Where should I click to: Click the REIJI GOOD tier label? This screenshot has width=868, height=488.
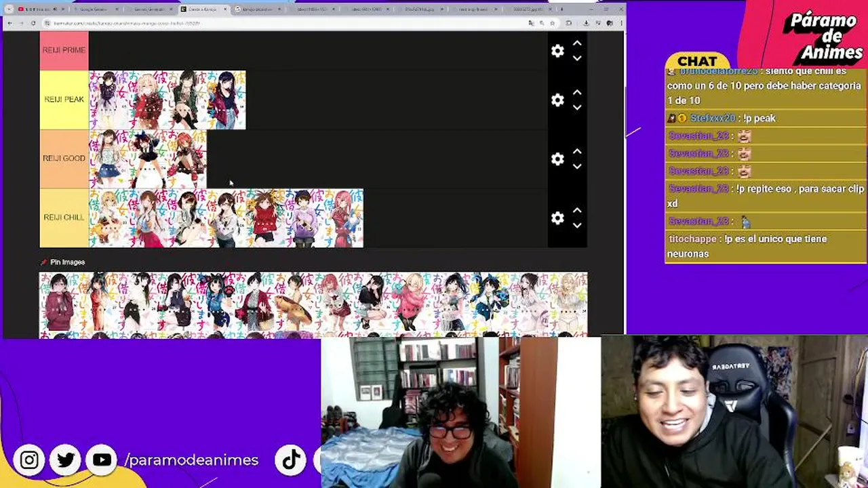(64, 159)
